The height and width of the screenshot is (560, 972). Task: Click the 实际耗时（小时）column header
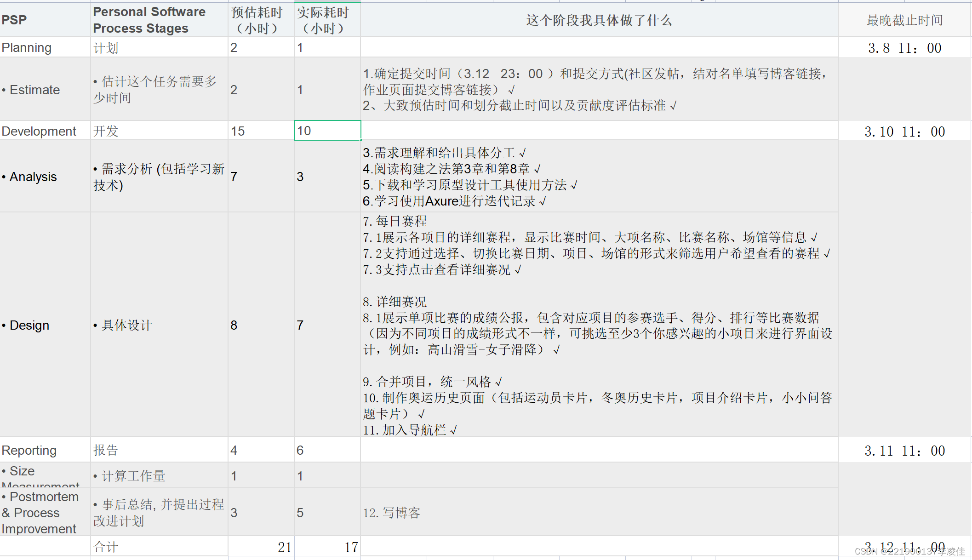point(327,20)
